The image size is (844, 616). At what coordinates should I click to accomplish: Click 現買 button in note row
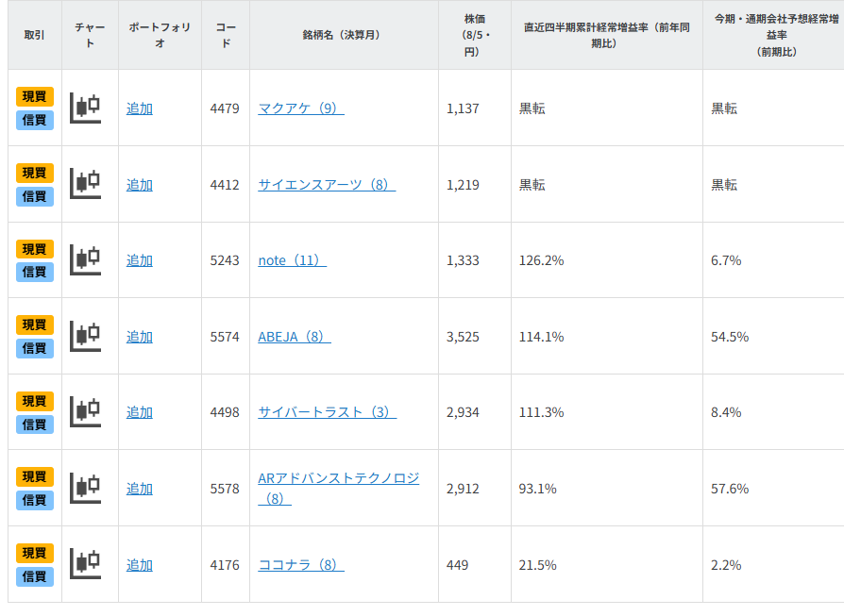click(x=34, y=249)
